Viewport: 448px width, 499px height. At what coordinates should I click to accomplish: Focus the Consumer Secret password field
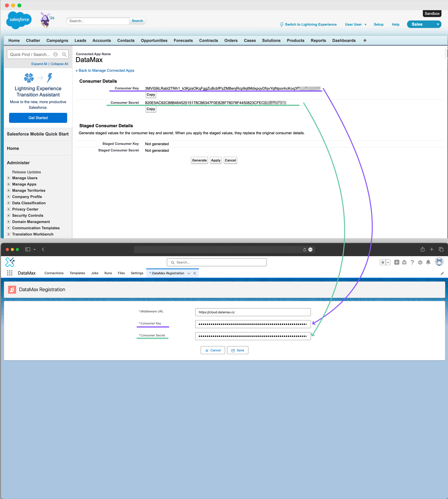click(x=253, y=336)
